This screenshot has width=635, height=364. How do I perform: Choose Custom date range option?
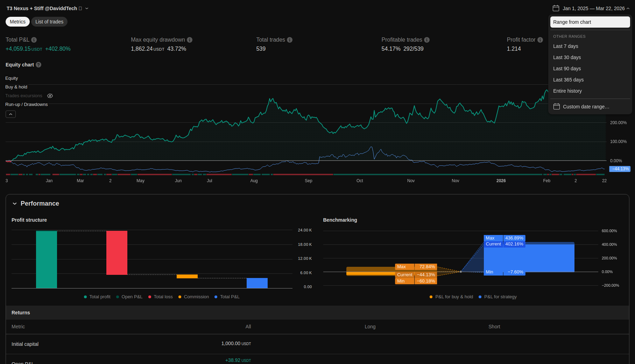click(x=586, y=107)
